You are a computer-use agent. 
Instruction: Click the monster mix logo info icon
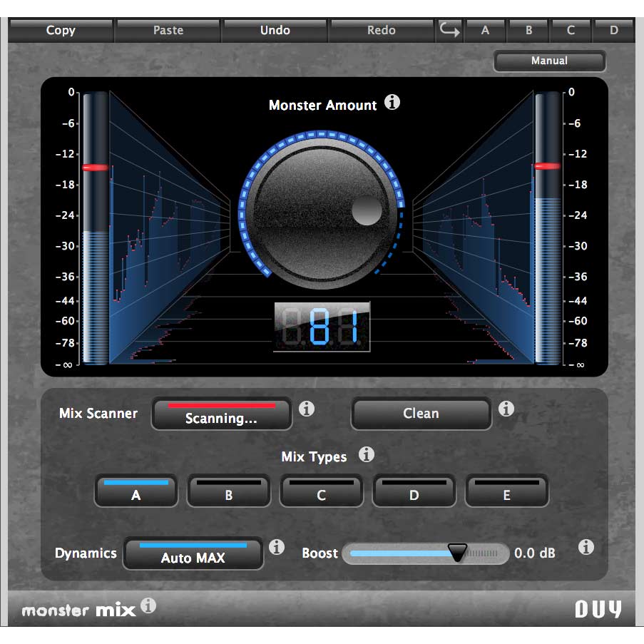(149, 607)
